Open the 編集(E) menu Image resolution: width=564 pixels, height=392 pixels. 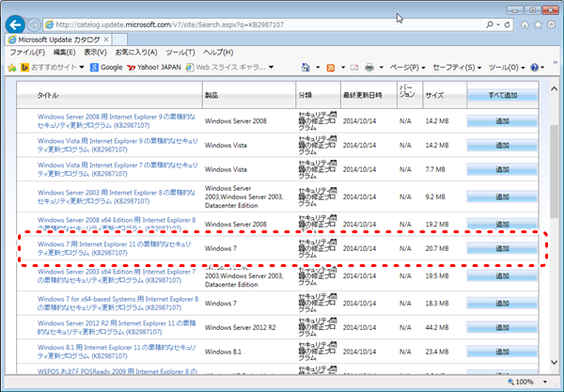pos(64,53)
